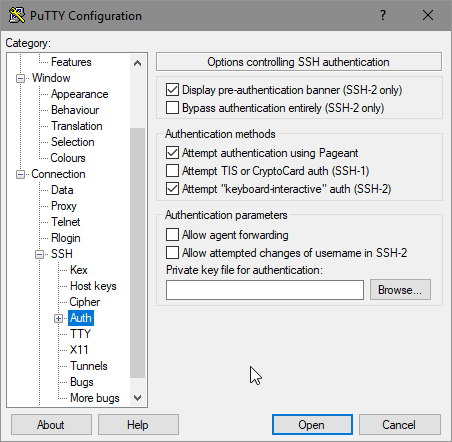
Task: Open the Colours settings category
Action: pos(68,158)
